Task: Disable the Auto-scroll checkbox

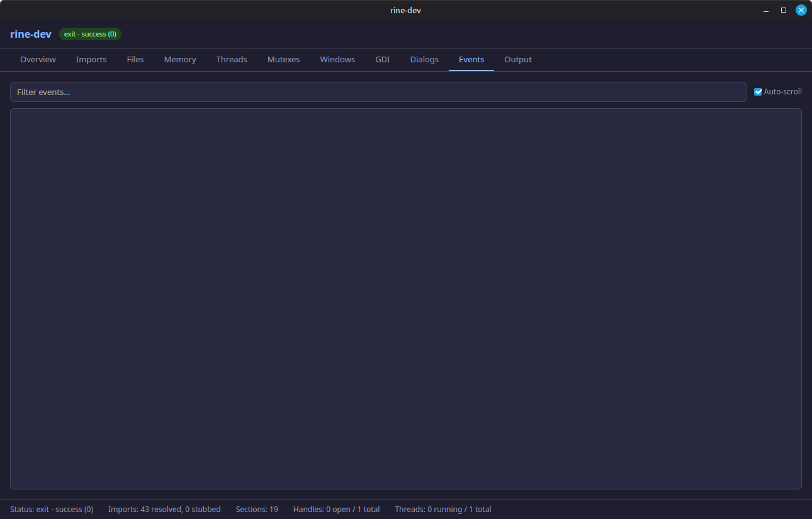Action: (x=758, y=91)
